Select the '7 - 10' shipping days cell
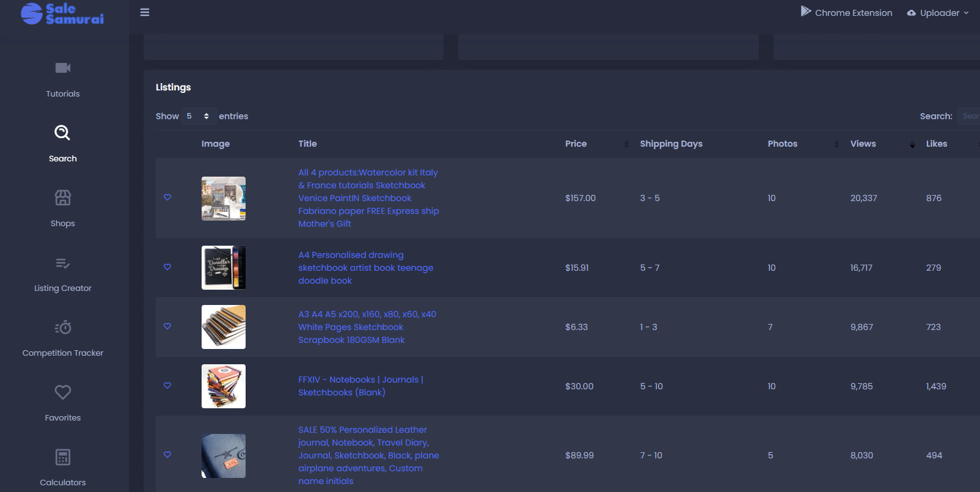Screen dimensions: 980x492 tap(651, 455)
